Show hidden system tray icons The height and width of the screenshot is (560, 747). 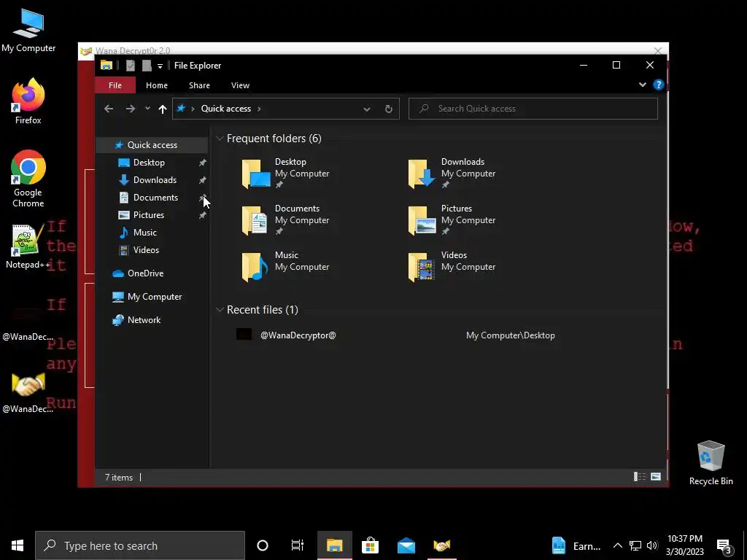[x=617, y=545]
